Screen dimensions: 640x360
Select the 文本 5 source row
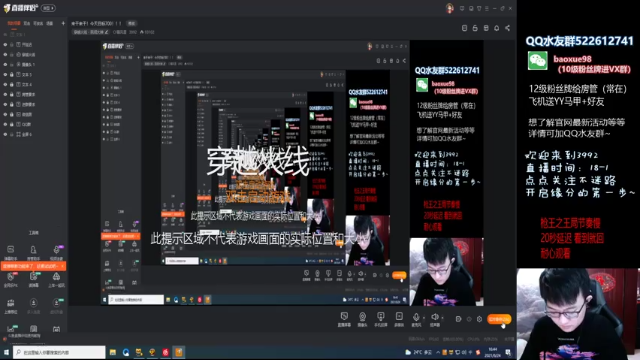coord(34,74)
